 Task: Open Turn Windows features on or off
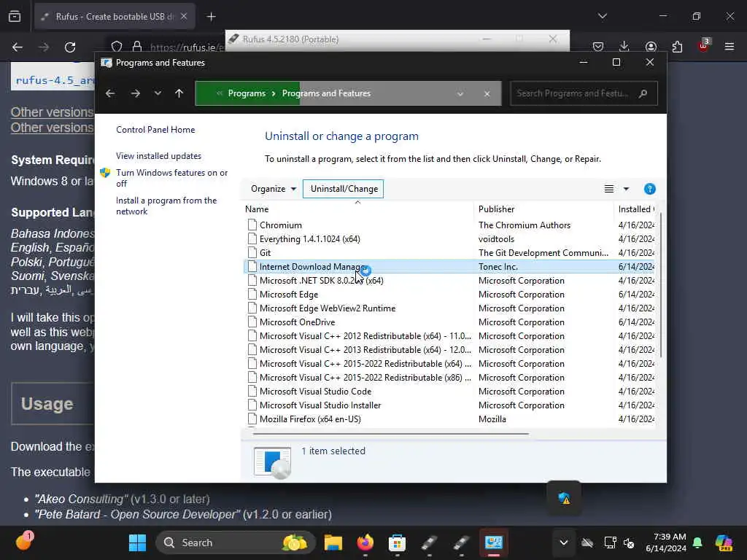(172, 178)
